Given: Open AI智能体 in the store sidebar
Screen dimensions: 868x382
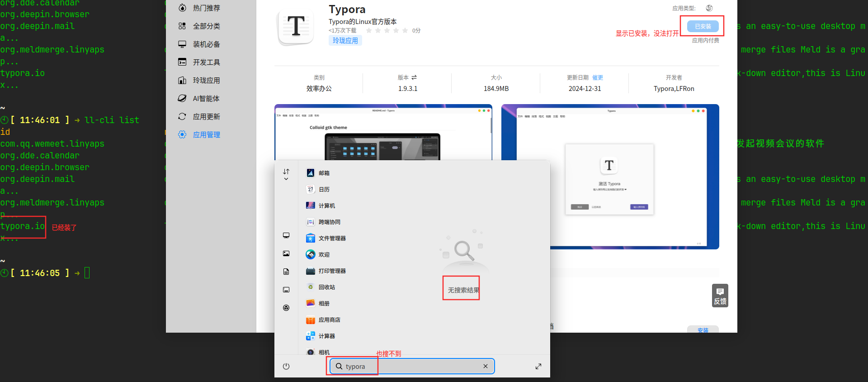Looking at the screenshot, I should click(x=199, y=99).
